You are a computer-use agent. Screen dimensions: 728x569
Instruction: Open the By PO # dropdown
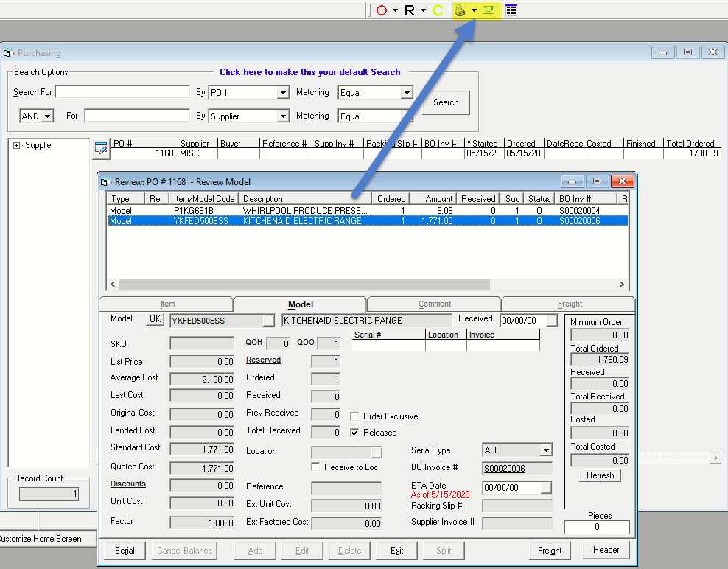click(283, 92)
